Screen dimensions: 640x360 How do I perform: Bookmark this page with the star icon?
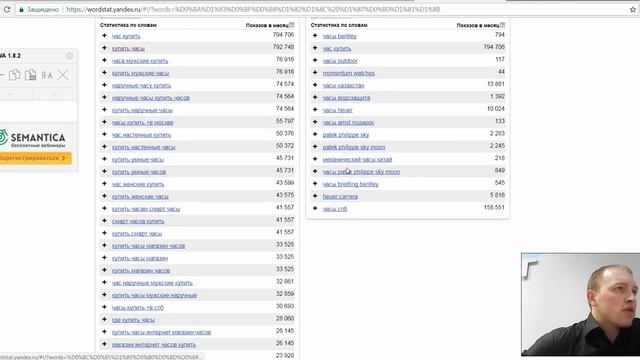pos(633,9)
